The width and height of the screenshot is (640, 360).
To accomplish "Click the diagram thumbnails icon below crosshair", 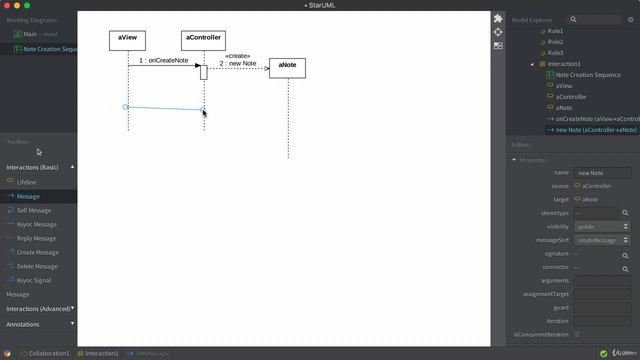I will (498, 46).
